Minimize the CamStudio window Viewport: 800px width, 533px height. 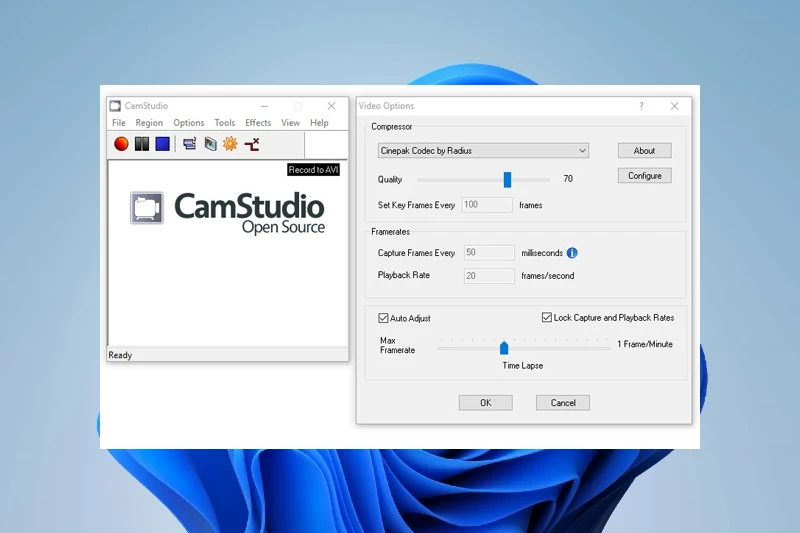click(264, 106)
